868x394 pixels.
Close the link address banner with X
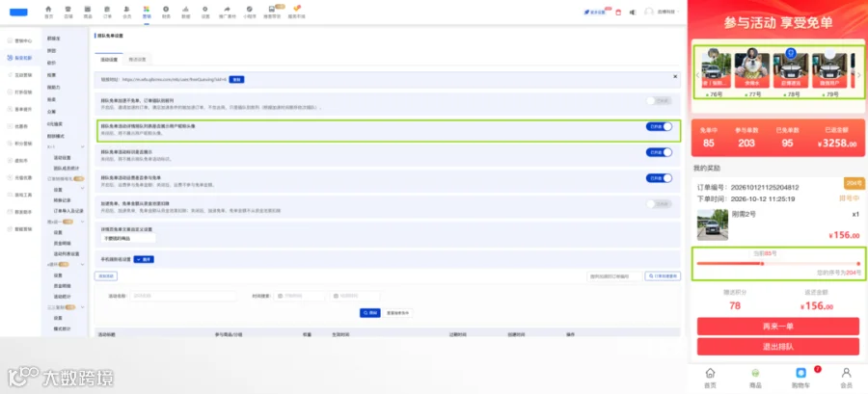point(675,76)
